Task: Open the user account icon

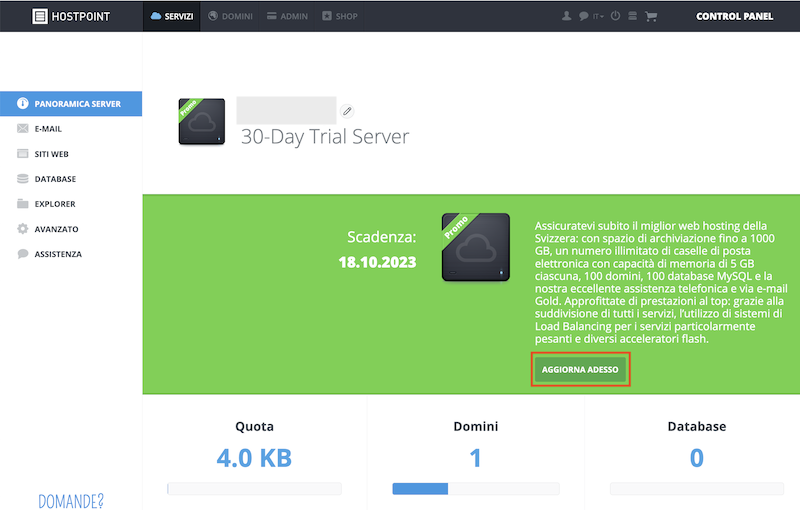Action: [x=566, y=16]
